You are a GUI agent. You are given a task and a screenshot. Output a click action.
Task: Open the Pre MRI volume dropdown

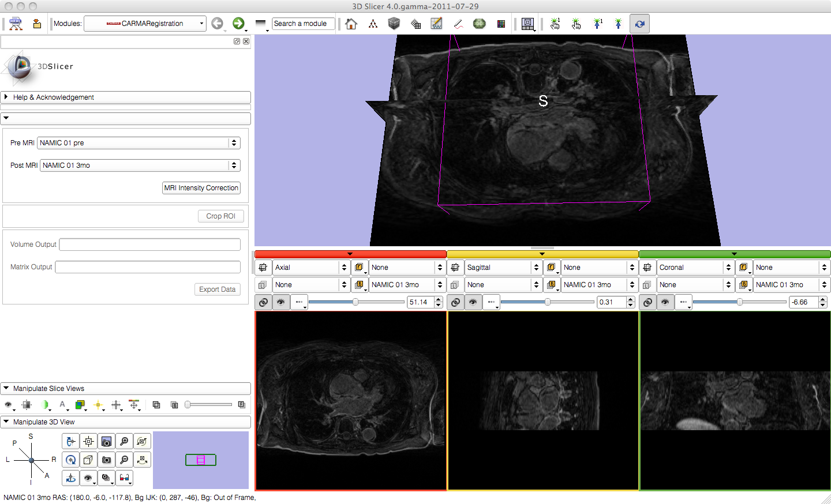coord(138,143)
